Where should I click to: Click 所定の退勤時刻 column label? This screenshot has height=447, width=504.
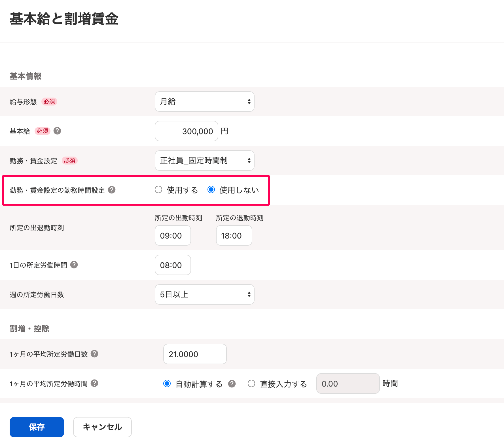(x=240, y=218)
